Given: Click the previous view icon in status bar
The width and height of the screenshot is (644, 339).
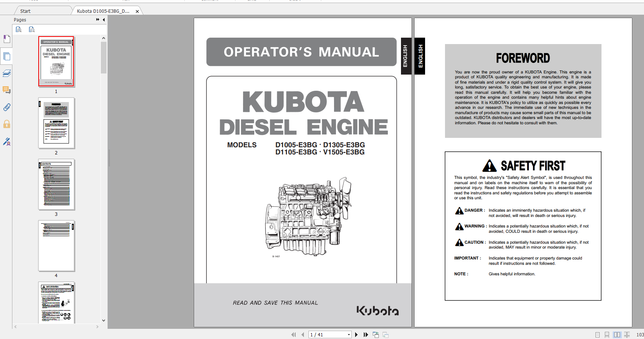Looking at the screenshot, I should point(375,334).
